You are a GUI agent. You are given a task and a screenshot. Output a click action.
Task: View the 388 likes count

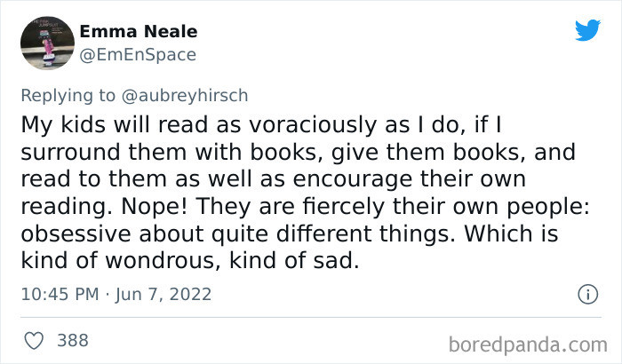coord(73,340)
